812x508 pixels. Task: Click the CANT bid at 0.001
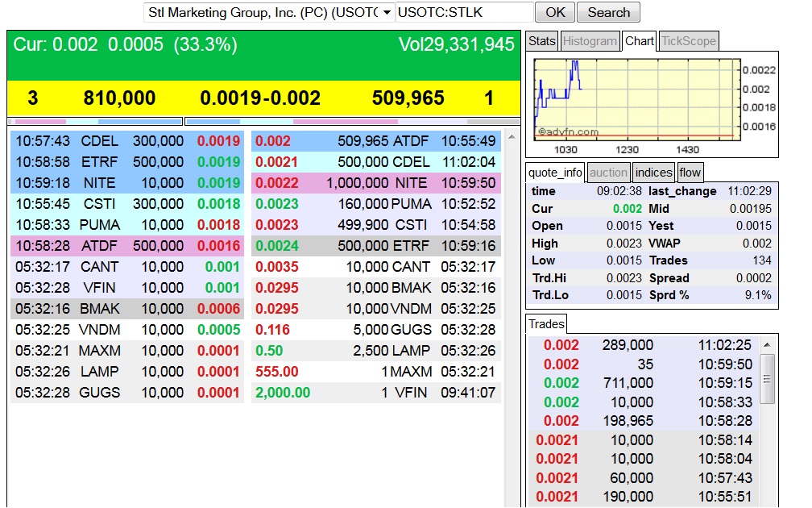coord(127,267)
